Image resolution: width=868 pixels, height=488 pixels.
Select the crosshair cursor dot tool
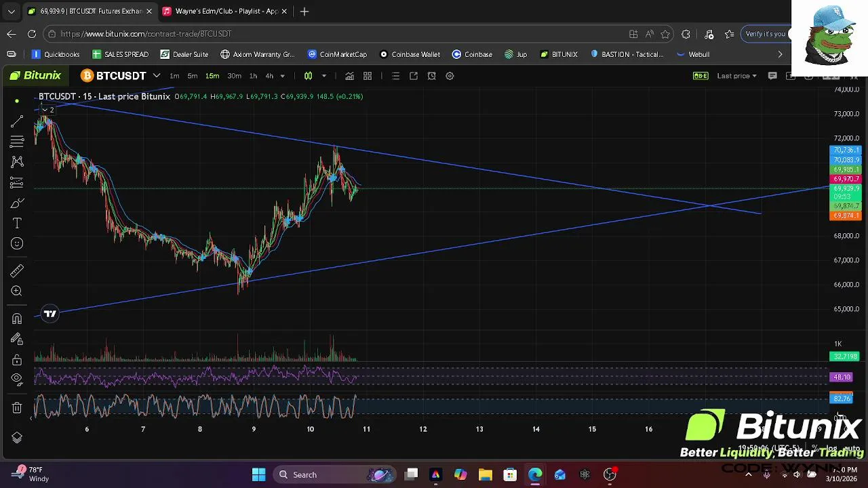coord(17,101)
